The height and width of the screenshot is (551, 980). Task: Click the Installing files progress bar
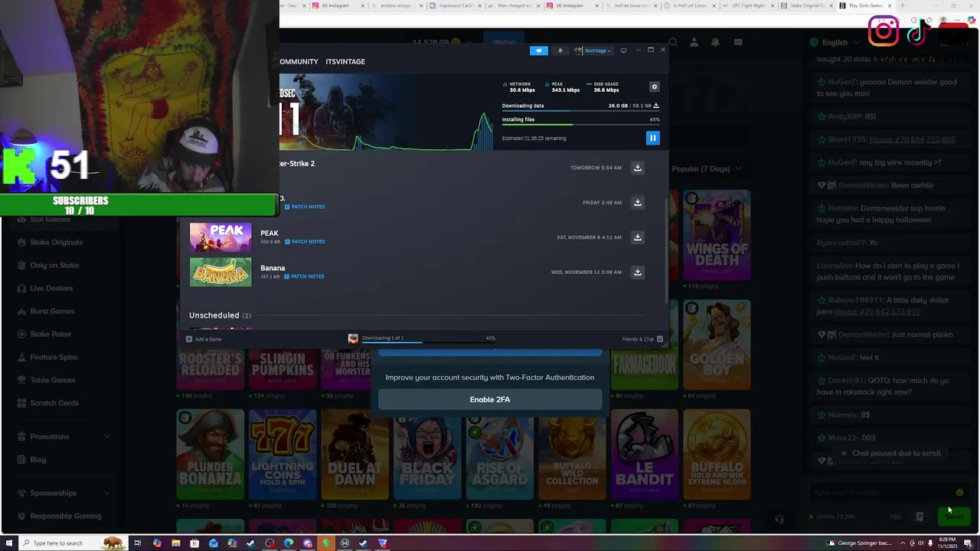click(x=580, y=124)
